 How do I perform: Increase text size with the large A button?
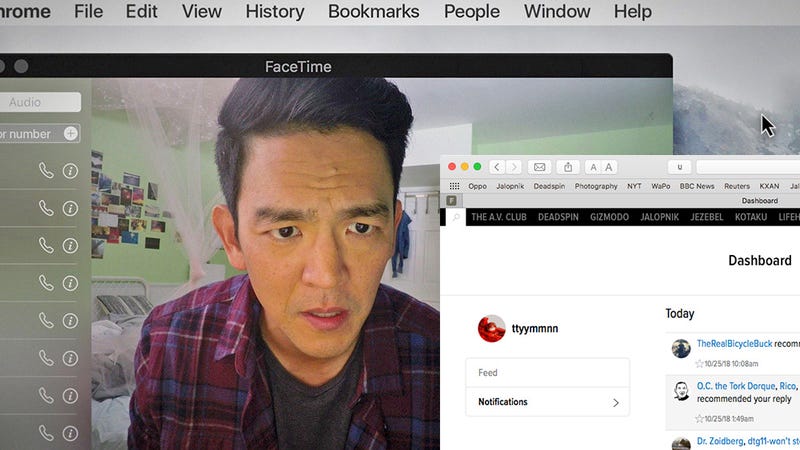pos(609,167)
